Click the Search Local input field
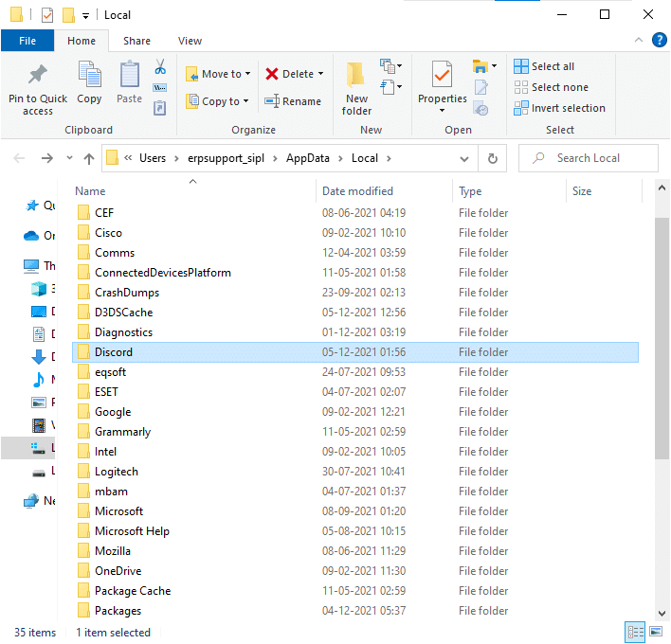This screenshot has width=671, height=644. pos(589,159)
